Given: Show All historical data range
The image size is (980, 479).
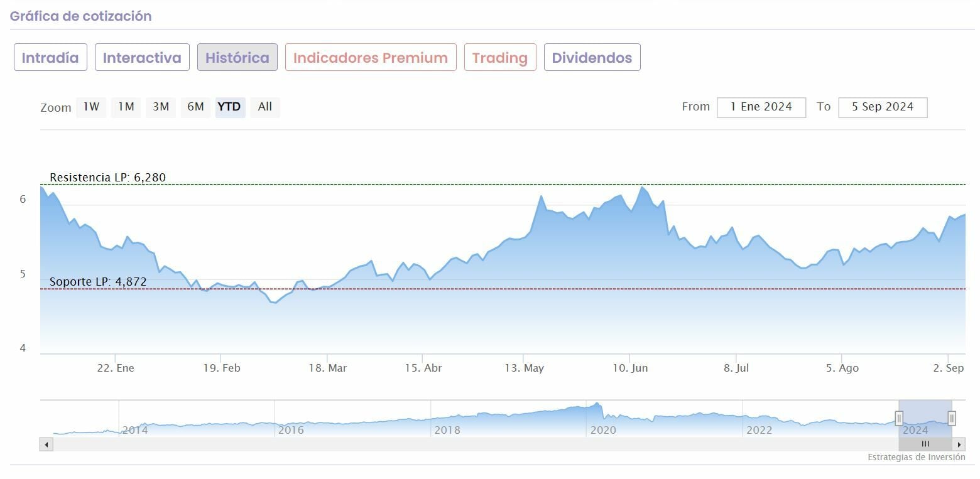Looking at the screenshot, I should pos(265,107).
